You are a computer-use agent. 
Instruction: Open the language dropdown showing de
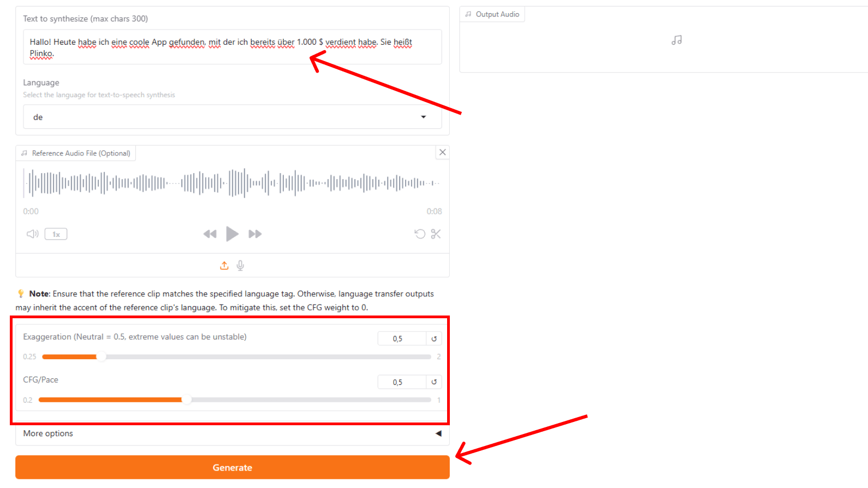point(232,117)
